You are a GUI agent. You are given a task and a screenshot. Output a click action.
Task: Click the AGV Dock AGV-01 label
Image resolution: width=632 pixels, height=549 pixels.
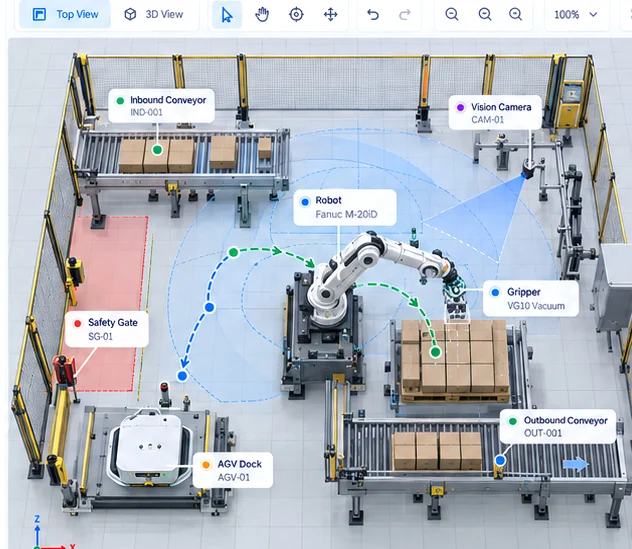[233, 470]
